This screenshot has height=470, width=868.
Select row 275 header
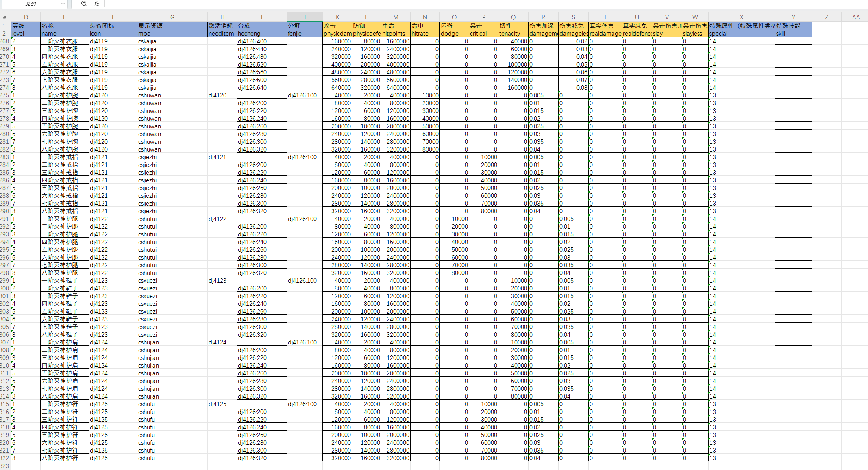click(x=4, y=95)
